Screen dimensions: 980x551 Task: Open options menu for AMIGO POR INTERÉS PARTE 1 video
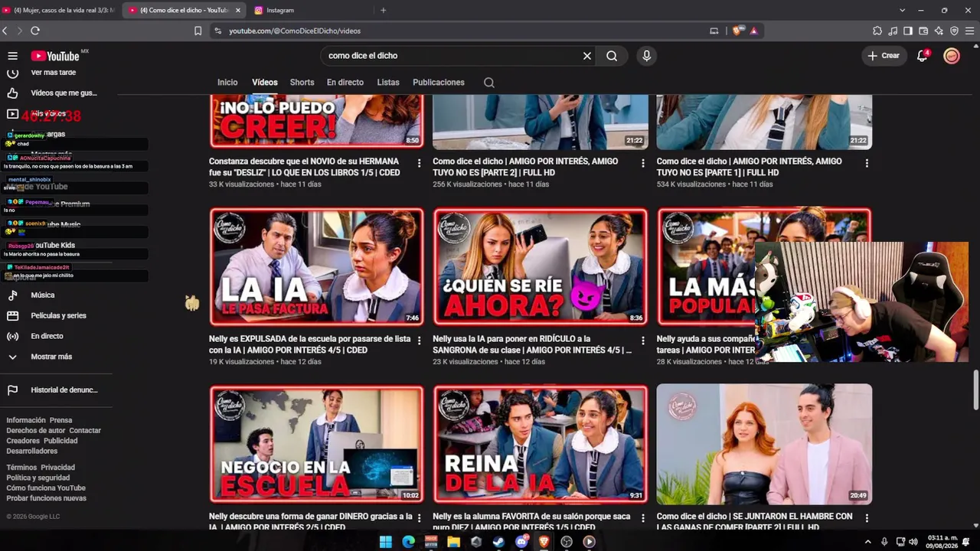tap(867, 163)
